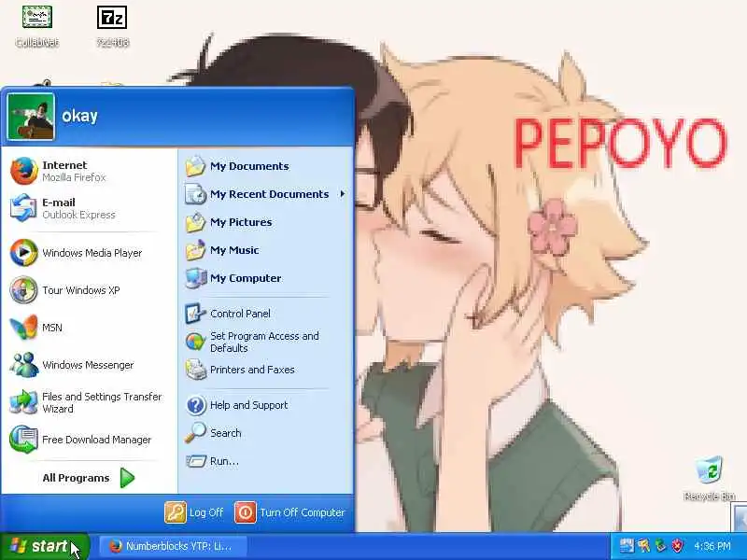
Task: Open the My Music folder icon
Action: (195, 250)
